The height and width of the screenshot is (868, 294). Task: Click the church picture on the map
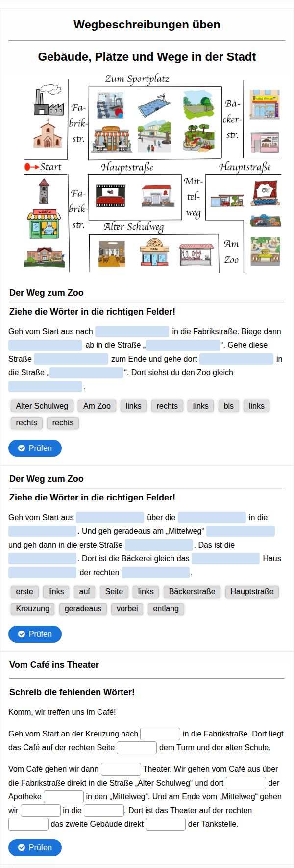click(48, 133)
